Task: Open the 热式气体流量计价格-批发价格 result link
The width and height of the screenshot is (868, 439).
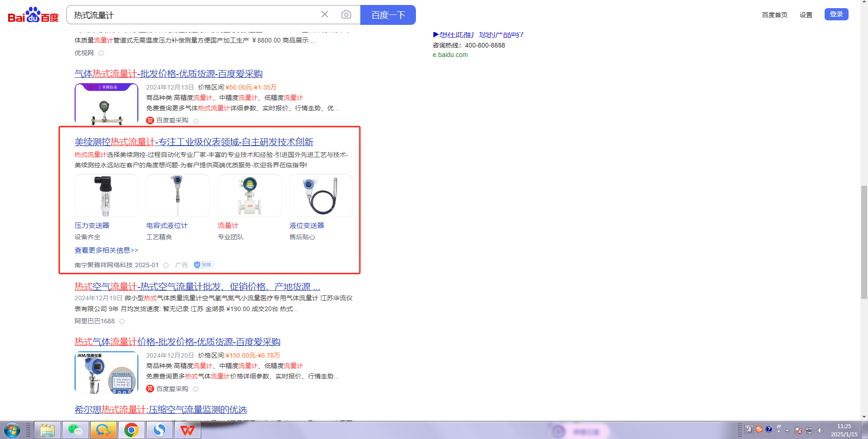Action: coord(178,342)
